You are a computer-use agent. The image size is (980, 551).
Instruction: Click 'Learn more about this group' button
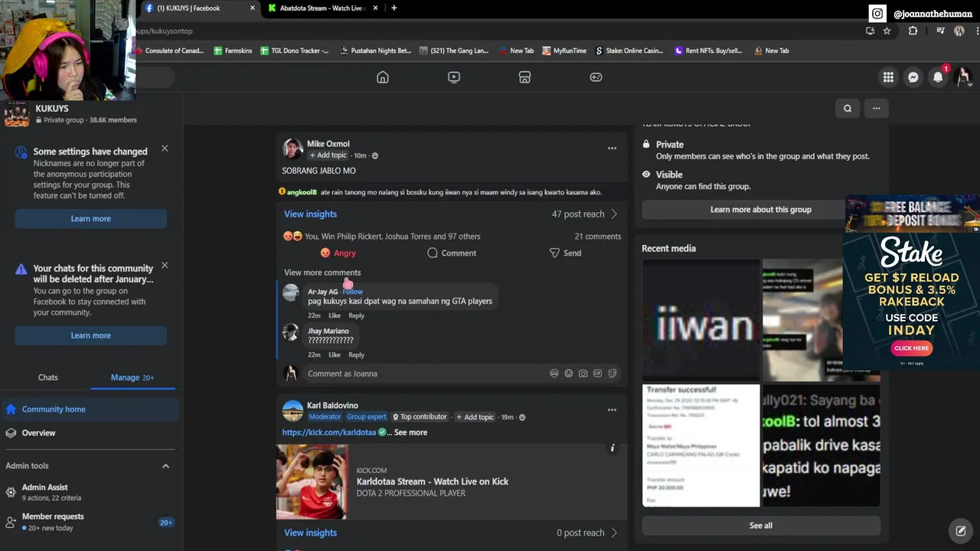(x=761, y=210)
